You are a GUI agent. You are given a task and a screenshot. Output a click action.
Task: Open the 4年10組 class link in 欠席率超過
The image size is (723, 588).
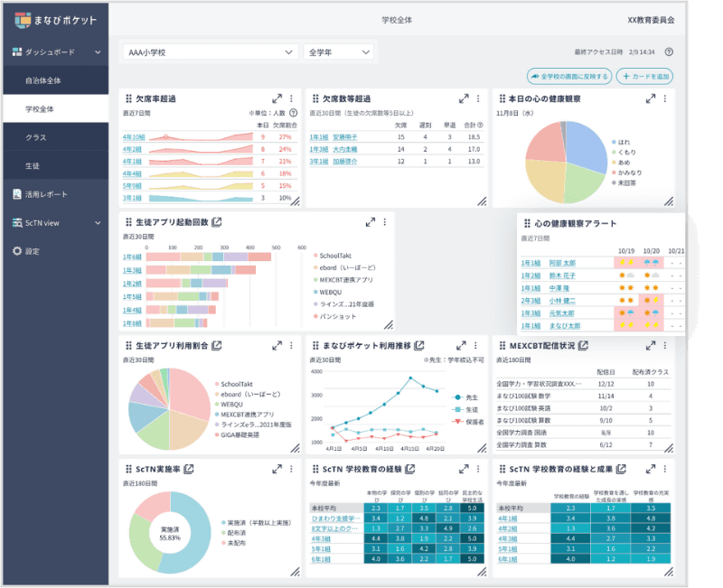pos(134,137)
